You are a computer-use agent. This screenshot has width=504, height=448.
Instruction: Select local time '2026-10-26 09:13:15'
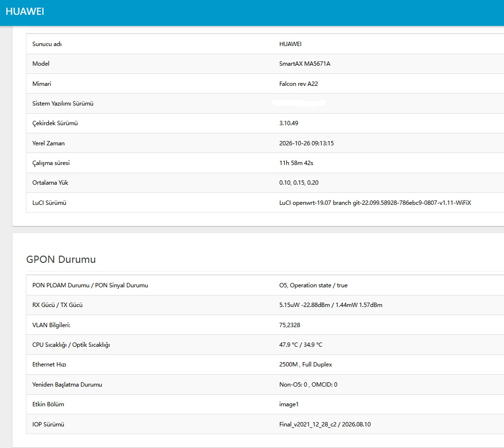306,143
